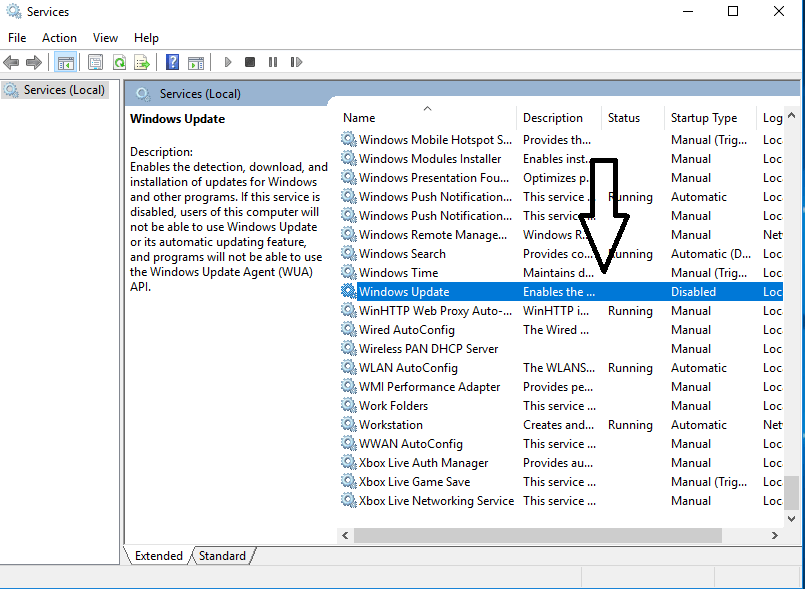
Task: Click the gear icon beside Windows Search
Action: 349,253
